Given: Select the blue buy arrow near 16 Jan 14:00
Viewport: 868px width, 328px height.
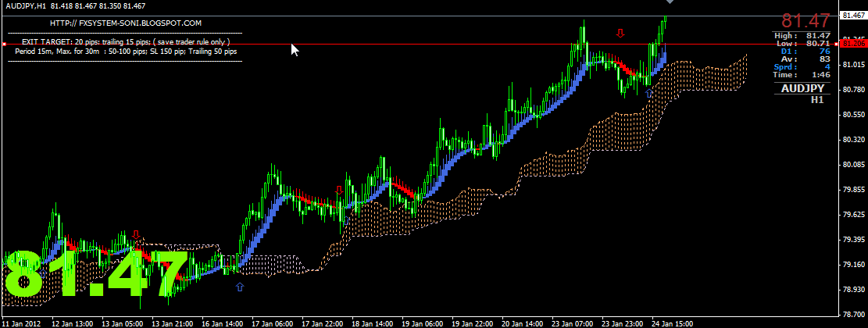Looking at the screenshot, I should pyautogui.click(x=239, y=287).
